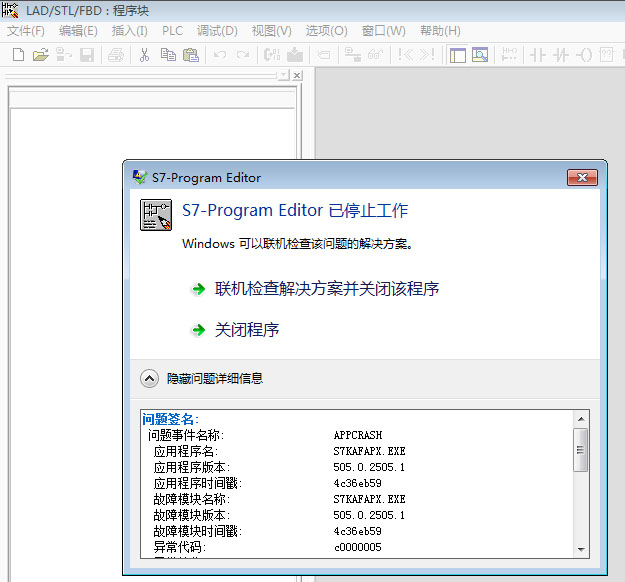Image resolution: width=625 pixels, height=582 pixels.
Task: Click 异常代码 c0000005 value
Action: coord(358,547)
